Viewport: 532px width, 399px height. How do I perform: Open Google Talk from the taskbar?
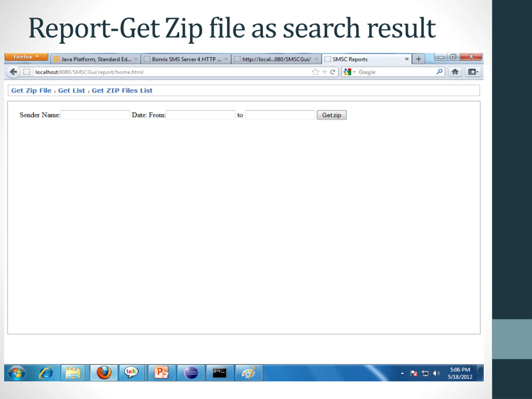click(131, 373)
